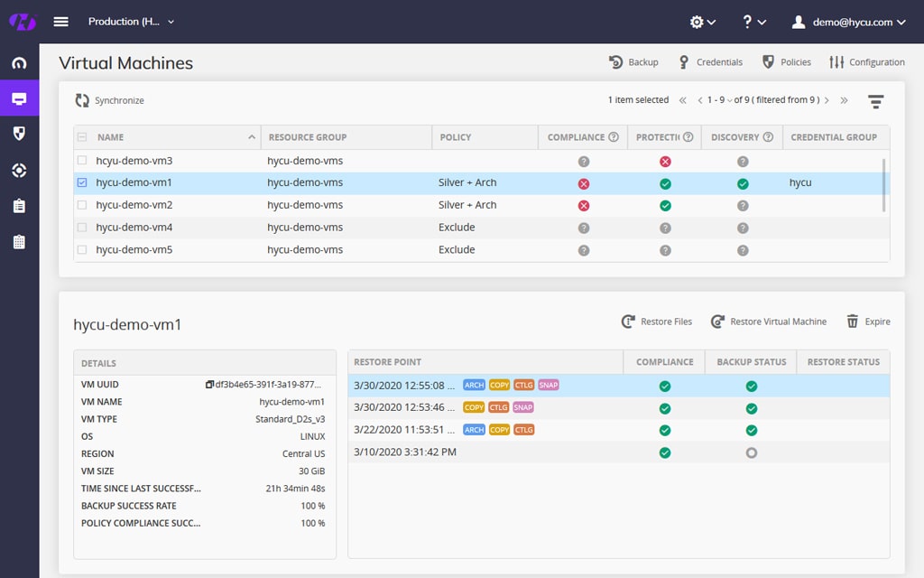The image size is (924, 578).
Task: Click the Discovery column help icon
Action: (x=768, y=137)
